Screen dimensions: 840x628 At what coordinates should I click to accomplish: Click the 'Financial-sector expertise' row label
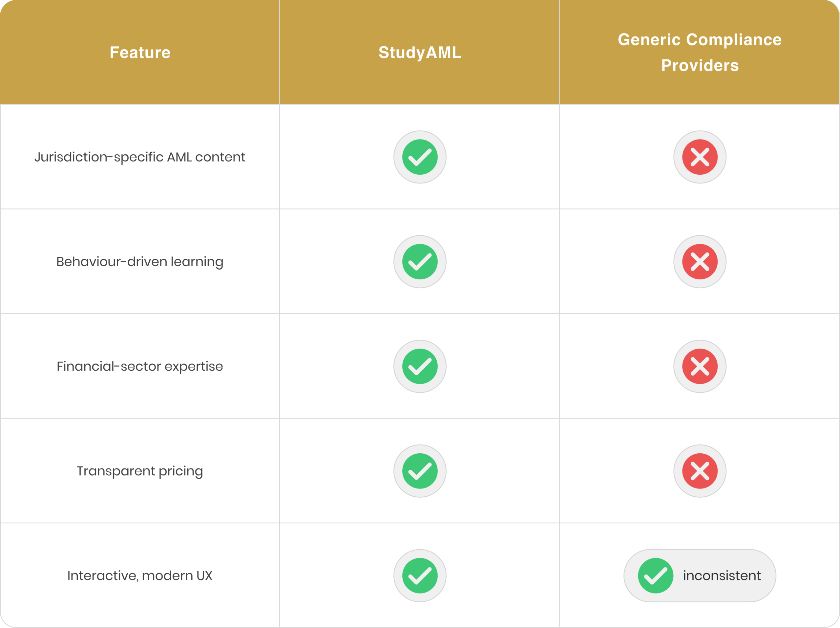(x=140, y=367)
